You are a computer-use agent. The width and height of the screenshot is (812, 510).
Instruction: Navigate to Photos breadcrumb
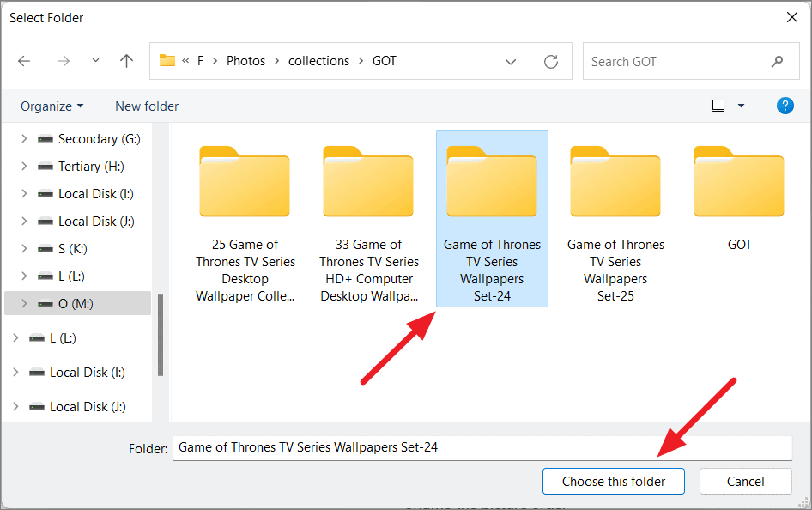pyautogui.click(x=245, y=61)
